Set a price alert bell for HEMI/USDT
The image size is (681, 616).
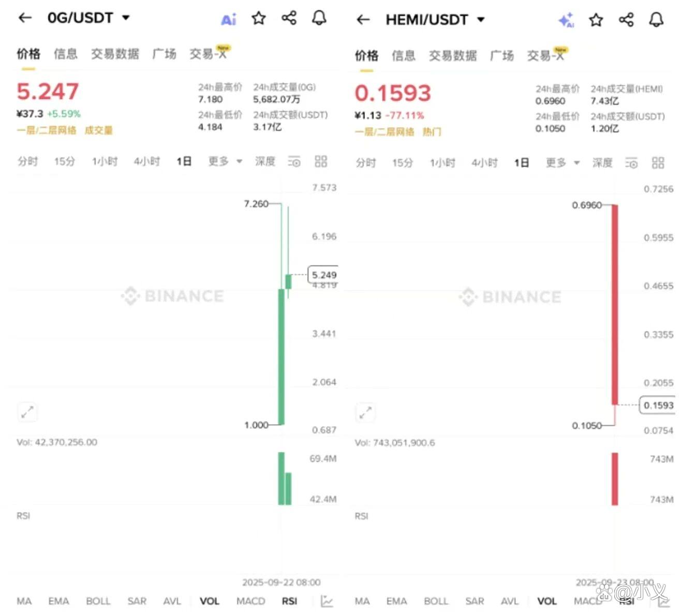656,20
